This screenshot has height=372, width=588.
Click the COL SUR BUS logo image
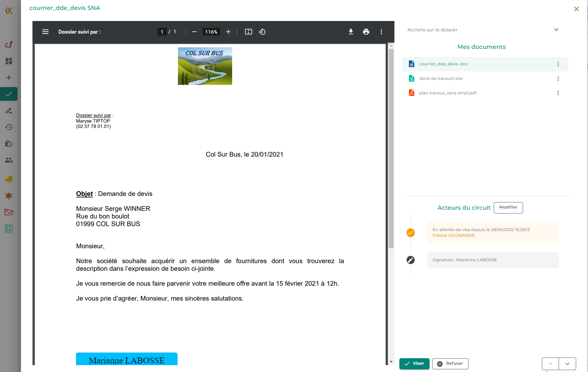(205, 66)
